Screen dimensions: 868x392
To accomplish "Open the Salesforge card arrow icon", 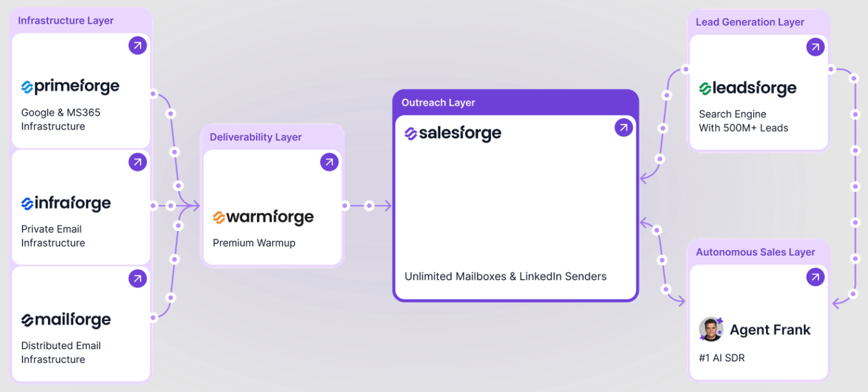I will (624, 128).
